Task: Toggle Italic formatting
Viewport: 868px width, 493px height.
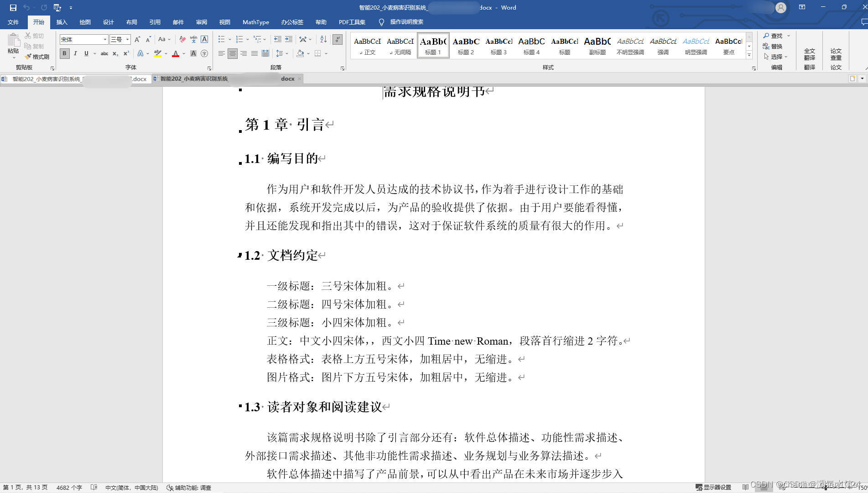Action: click(75, 53)
